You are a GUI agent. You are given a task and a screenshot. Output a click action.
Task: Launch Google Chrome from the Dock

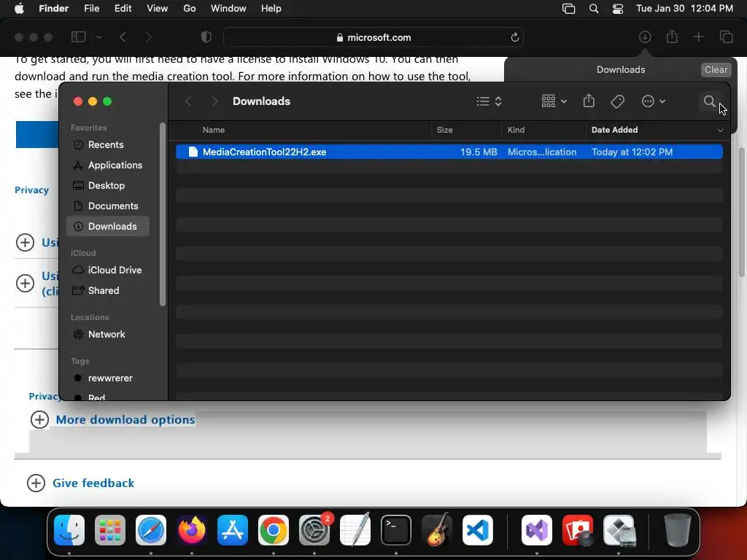coord(274,529)
